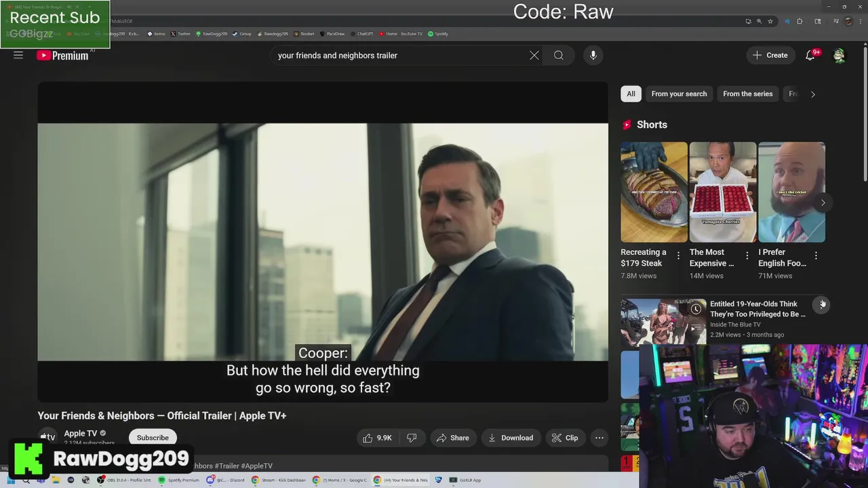Image resolution: width=868 pixels, height=488 pixels.
Task: Start voice search with the microphone
Action: coord(593,56)
